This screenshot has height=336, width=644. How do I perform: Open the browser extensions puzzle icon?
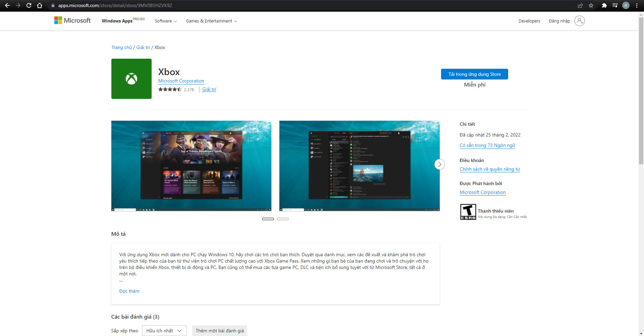[x=604, y=5]
